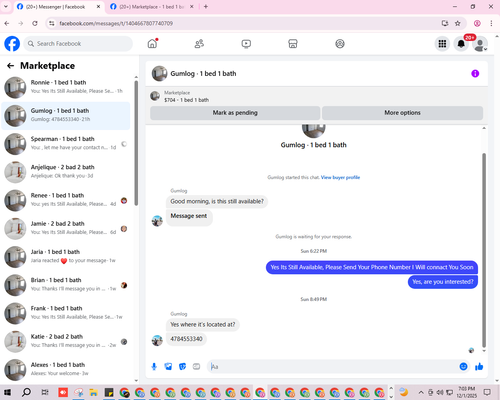Open the Windows Start menu
500x400 pixels.
tap(7, 392)
